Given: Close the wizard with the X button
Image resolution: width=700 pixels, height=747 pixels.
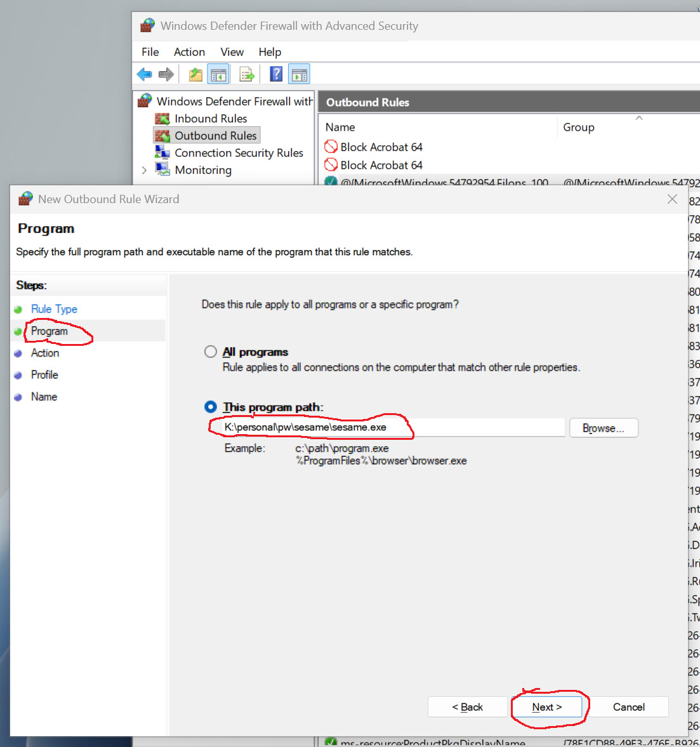Looking at the screenshot, I should point(672,199).
